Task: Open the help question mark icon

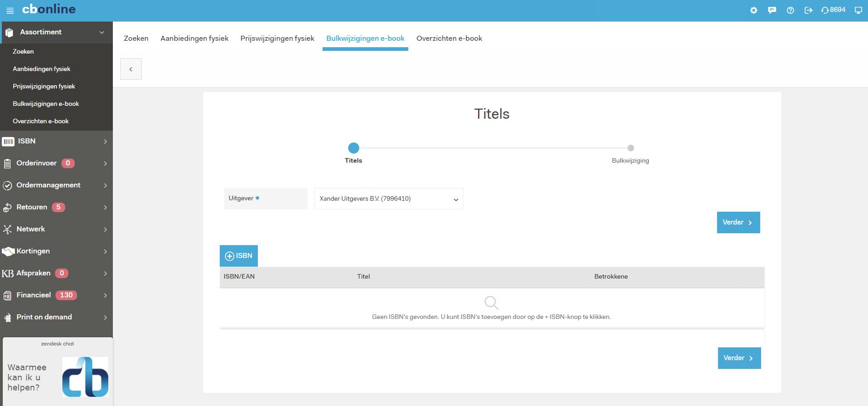Action: (x=790, y=10)
